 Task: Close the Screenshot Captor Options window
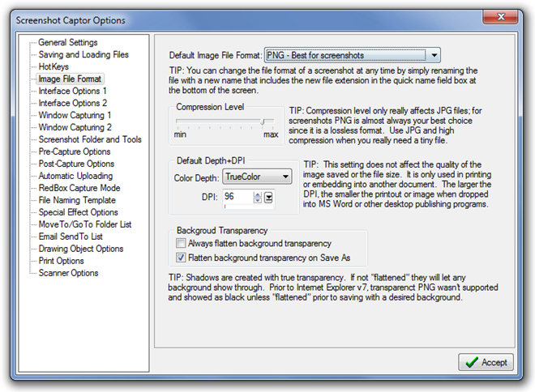(x=500, y=17)
